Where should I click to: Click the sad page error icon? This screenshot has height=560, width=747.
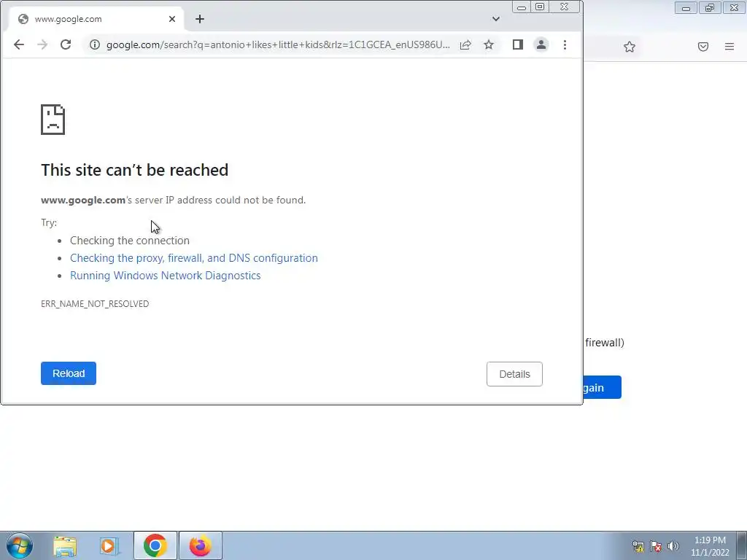(53, 120)
